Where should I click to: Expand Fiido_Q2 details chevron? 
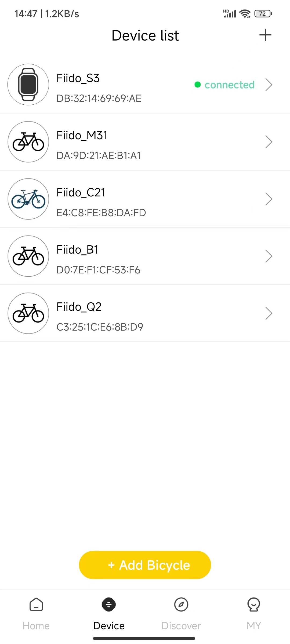[269, 313]
